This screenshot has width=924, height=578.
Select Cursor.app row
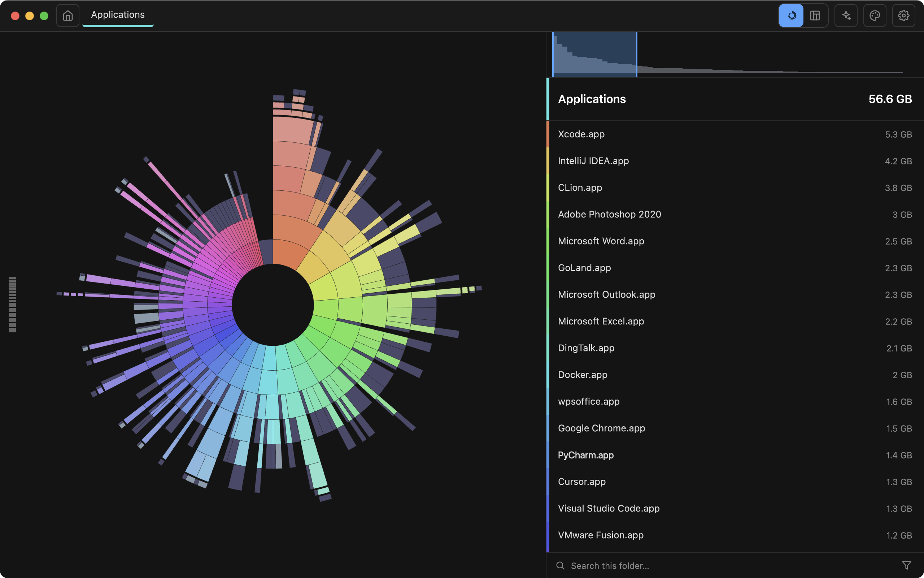pos(735,482)
